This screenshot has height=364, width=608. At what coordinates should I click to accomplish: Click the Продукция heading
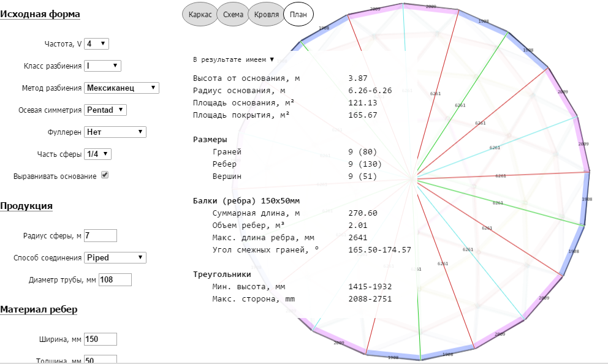click(x=26, y=206)
